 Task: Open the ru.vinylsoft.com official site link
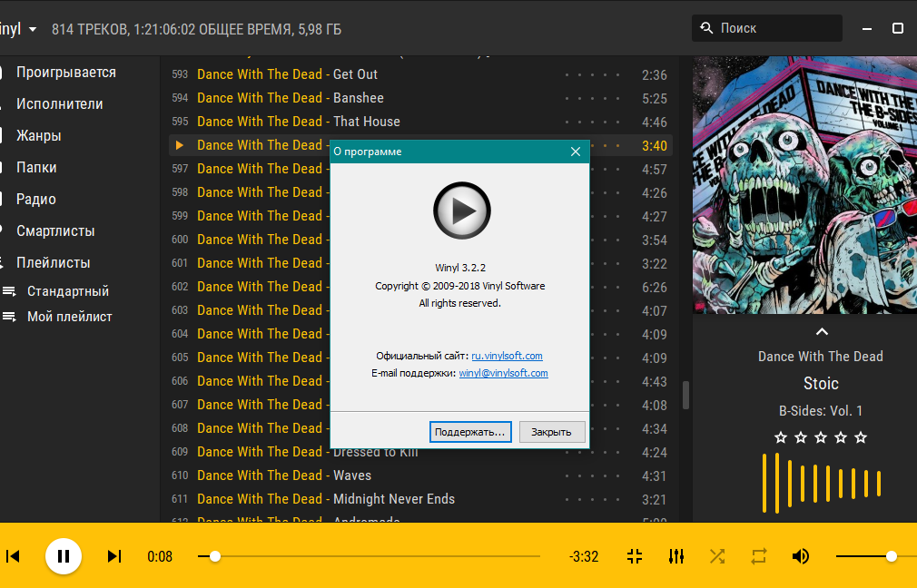[507, 356]
